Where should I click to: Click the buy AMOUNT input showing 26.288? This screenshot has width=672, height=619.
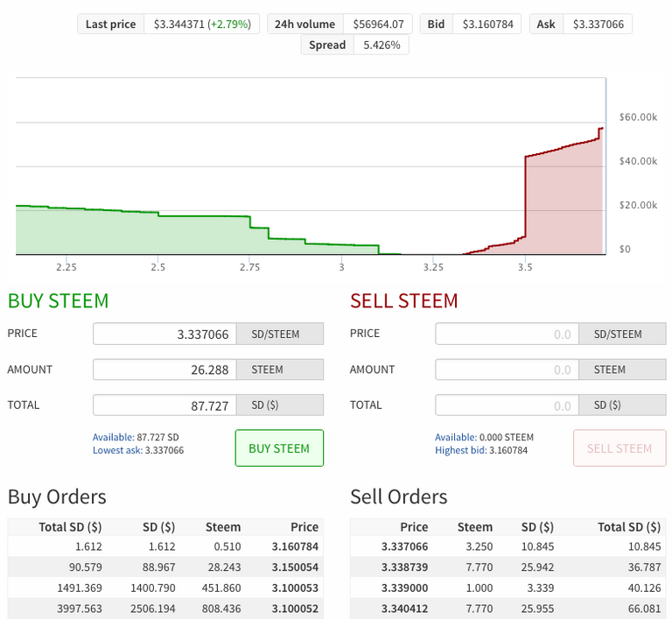pos(164,369)
